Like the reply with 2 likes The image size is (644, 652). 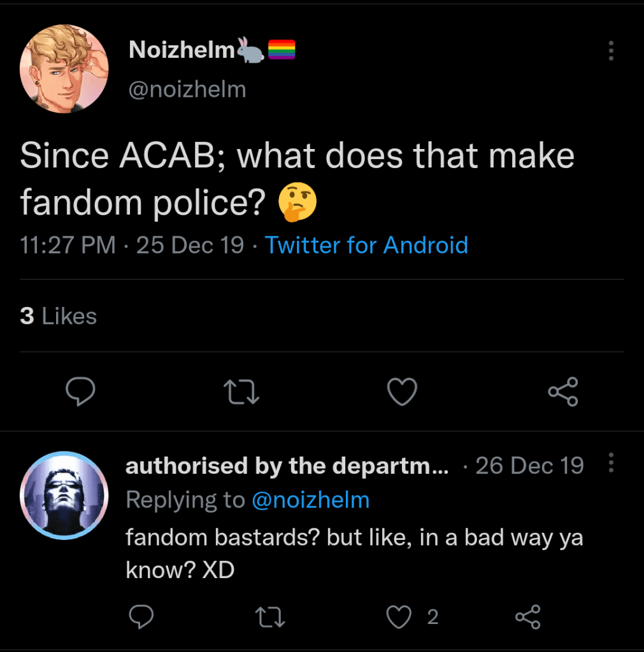pos(400,616)
